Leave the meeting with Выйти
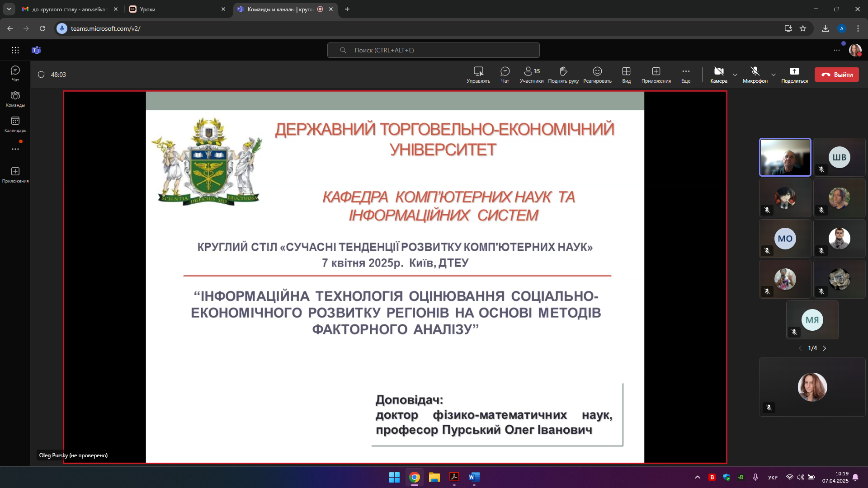The width and height of the screenshot is (868, 488). [x=837, y=75]
